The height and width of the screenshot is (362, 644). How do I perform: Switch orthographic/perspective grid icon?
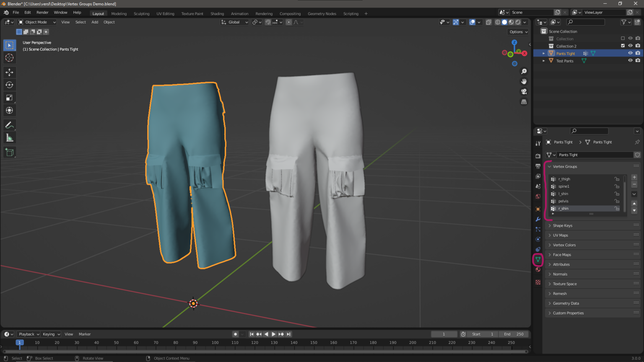[x=524, y=102]
